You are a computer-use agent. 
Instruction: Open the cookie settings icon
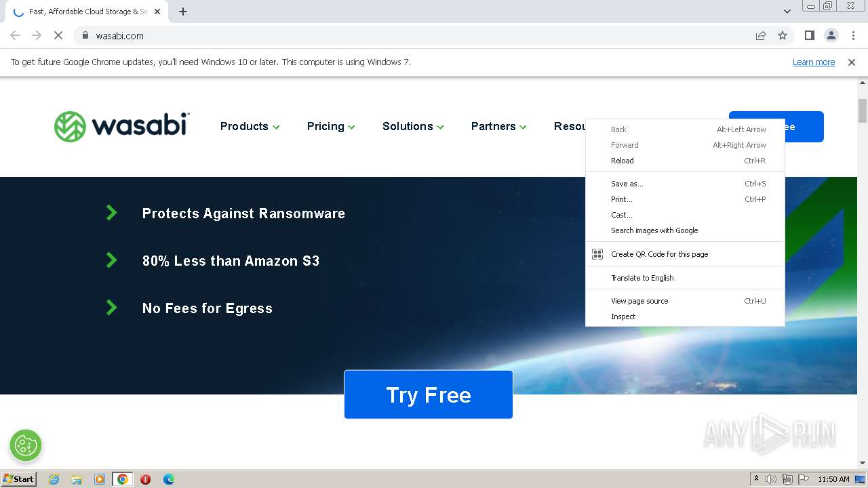(x=26, y=445)
